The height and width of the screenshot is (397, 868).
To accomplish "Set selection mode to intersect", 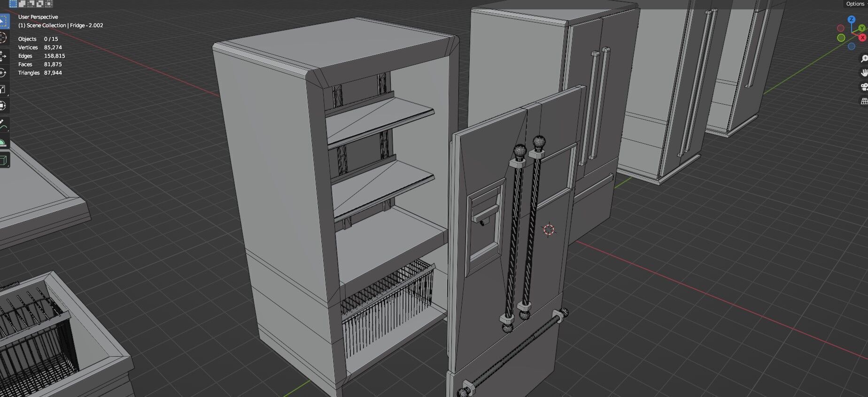I will tap(49, 4).
